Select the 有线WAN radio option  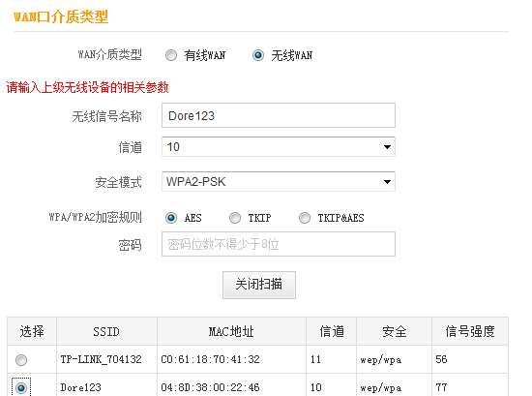click(171, 55)
